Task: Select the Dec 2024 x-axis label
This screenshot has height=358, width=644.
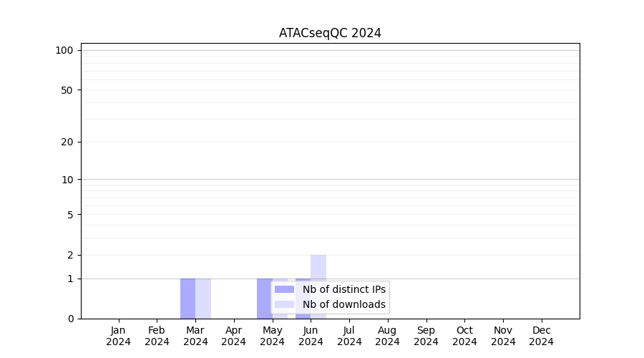Action: coord(541,336)
